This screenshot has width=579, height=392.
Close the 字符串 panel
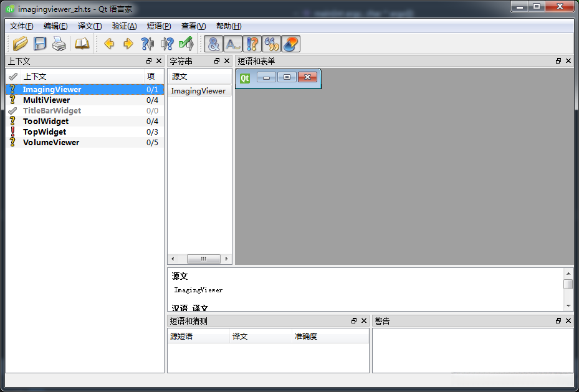pos(227,61)
